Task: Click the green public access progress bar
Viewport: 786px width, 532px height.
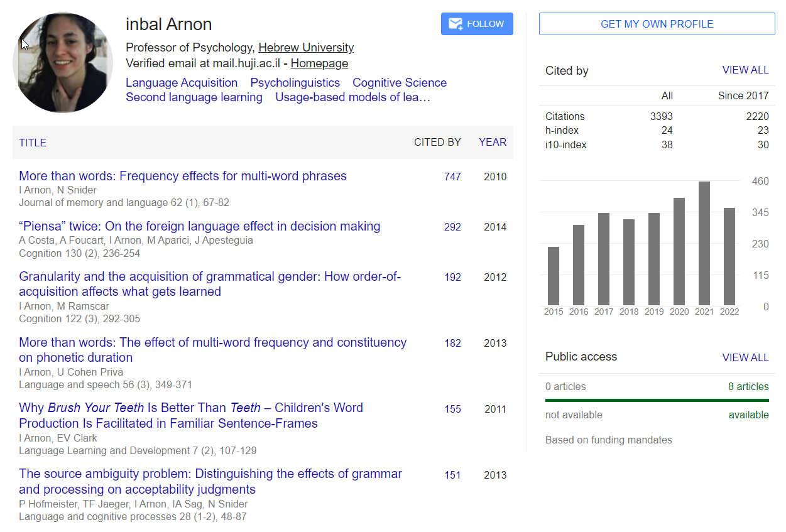Action: point(657,400)
